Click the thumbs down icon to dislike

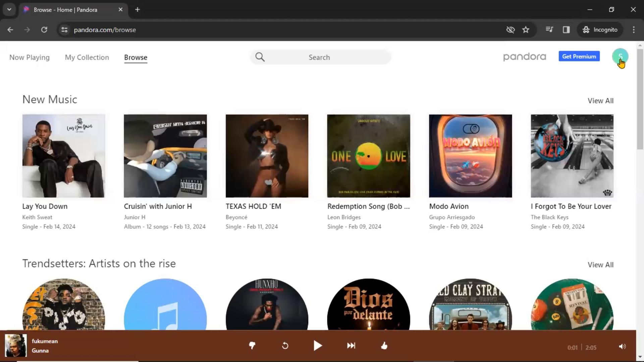(252, 346)
